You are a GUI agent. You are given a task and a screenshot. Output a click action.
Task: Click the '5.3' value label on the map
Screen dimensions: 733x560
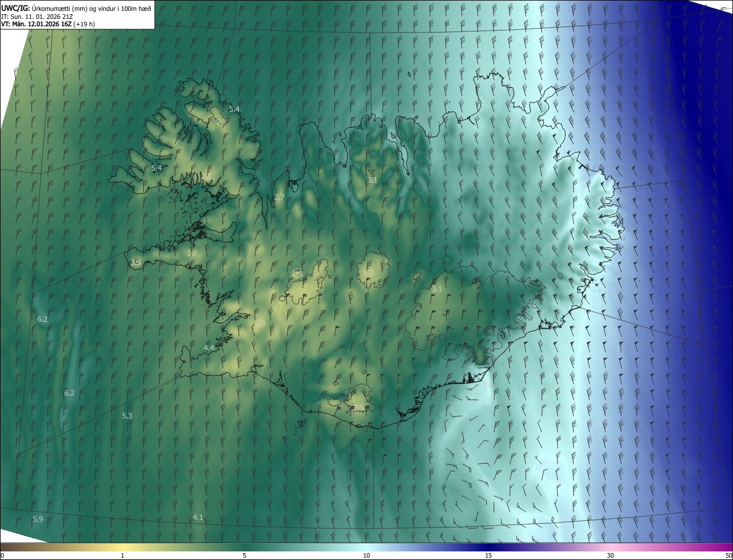click(127, 416)
